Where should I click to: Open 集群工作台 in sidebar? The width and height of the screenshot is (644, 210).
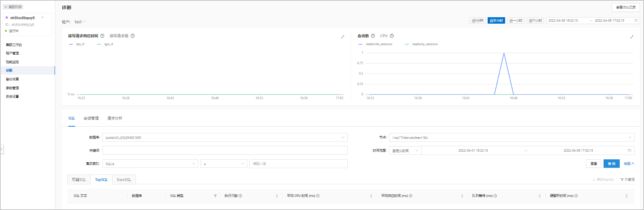(14, 45)
